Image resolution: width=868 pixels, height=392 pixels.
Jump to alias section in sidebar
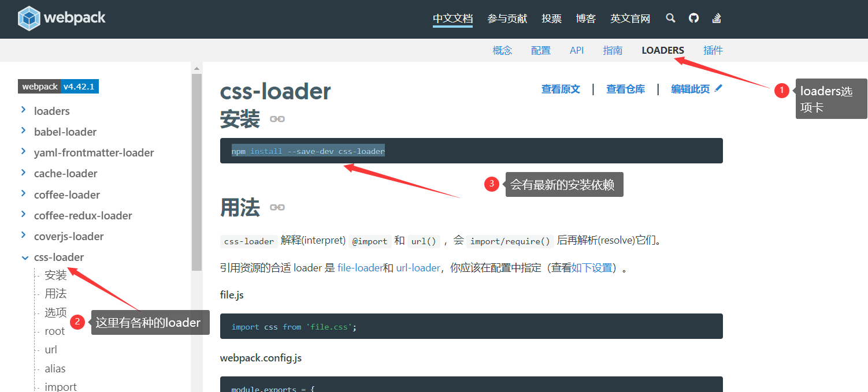pyautogui.click(x=55, y=368)
